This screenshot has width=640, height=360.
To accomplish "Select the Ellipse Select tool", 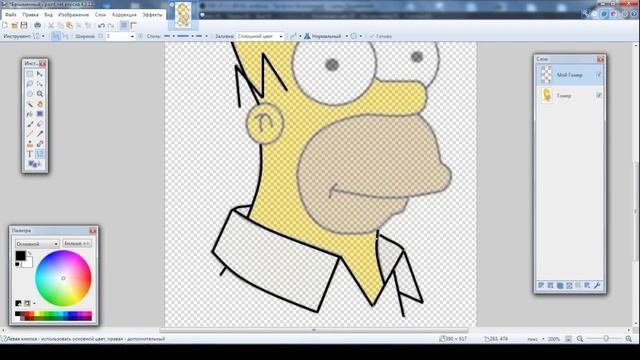I will coord(30,94).
